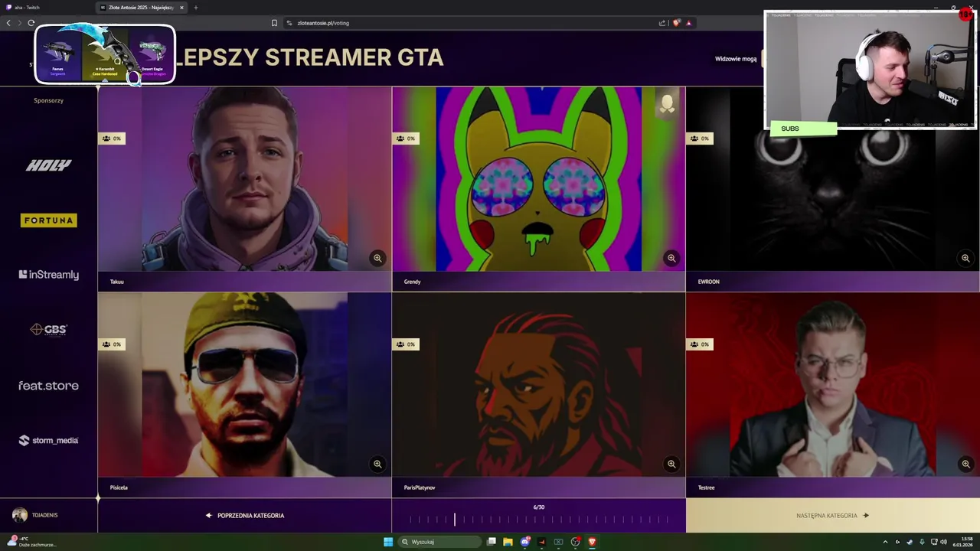The width and height of the screenshot is (980, 551).
Task: Show hidden system tray icons
Action: tap(886, 542)
